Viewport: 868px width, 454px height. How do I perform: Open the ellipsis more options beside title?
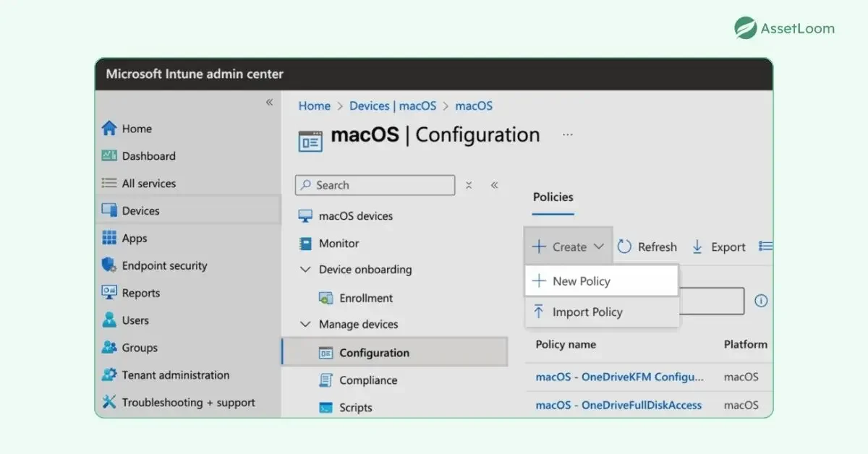point(568,134)
